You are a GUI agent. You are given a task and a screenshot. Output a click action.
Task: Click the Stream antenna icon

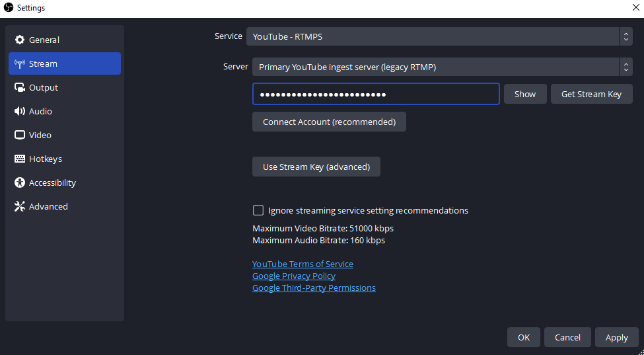point(20,64)
